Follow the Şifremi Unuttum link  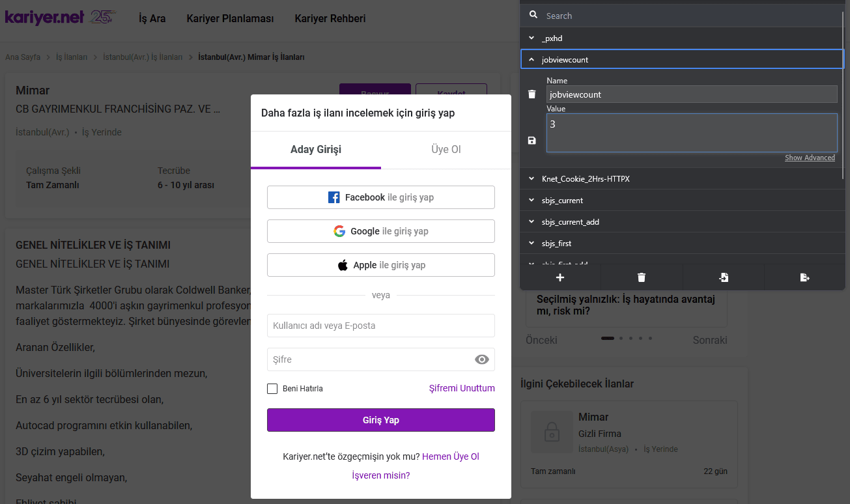tap(461, 388)
